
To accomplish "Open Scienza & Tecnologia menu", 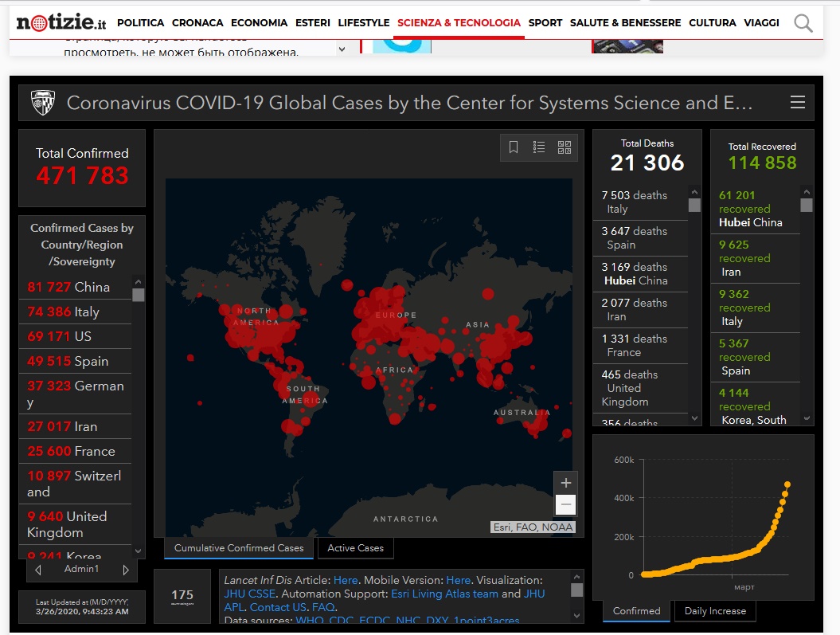I will click(459, 23).
